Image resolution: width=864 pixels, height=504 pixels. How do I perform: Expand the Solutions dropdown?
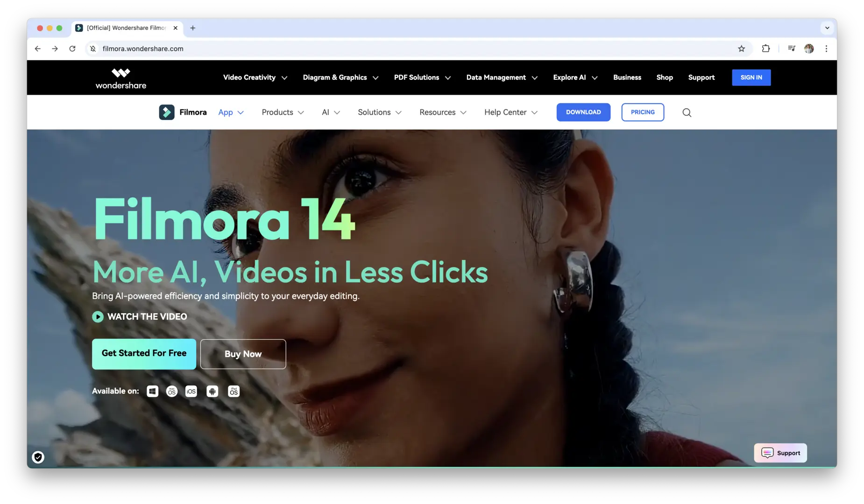(380, 112)
